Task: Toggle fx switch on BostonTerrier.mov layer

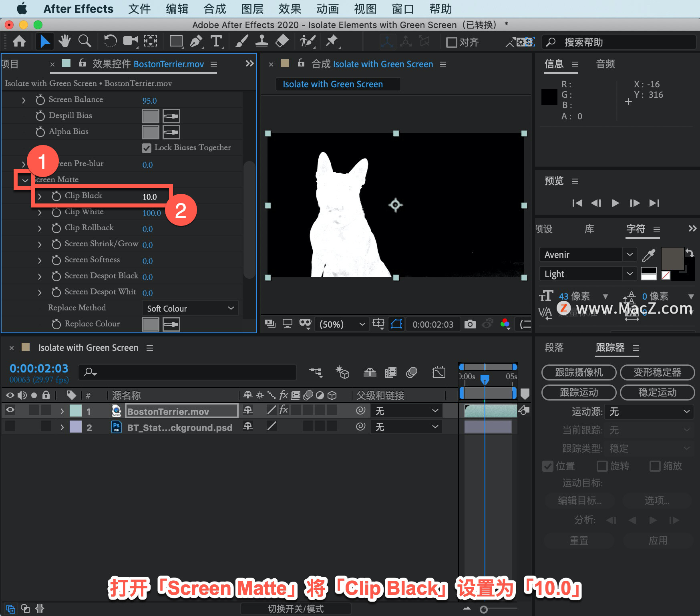Action: 284,410
